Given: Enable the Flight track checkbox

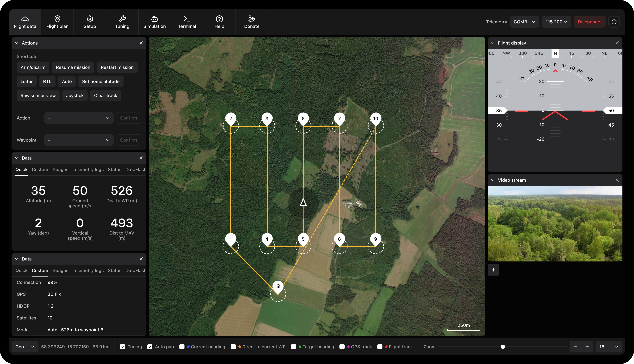Looking at the screenshot, I should click(380, 347).
